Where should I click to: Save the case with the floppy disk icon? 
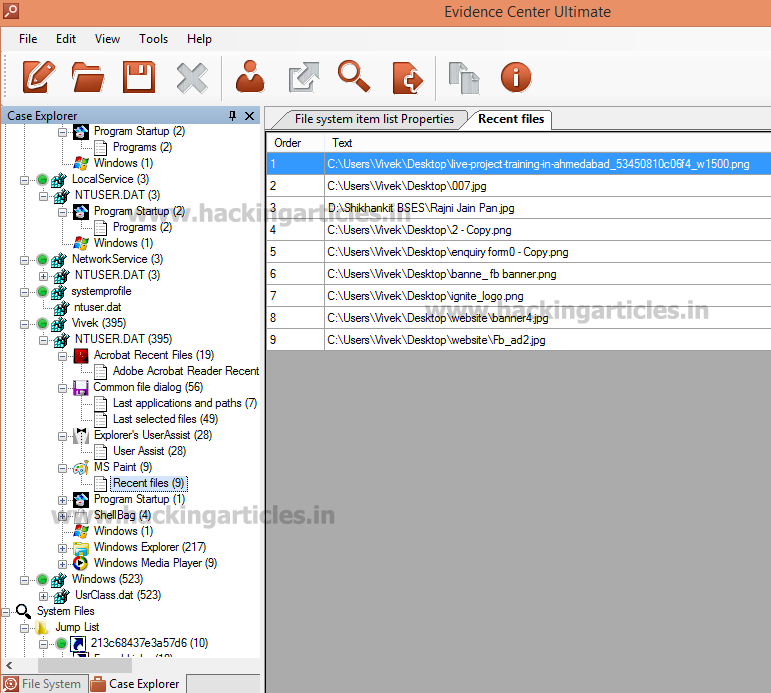[x=139, y=77]
